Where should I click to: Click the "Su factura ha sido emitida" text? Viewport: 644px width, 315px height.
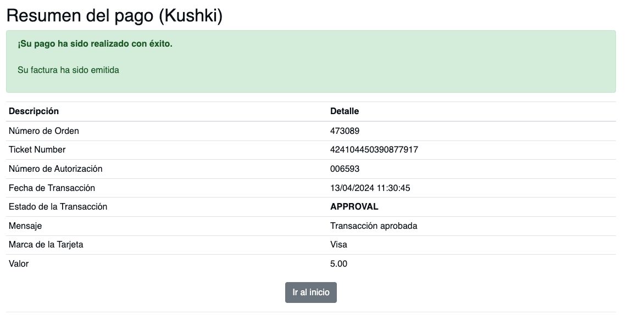[68, 70]
